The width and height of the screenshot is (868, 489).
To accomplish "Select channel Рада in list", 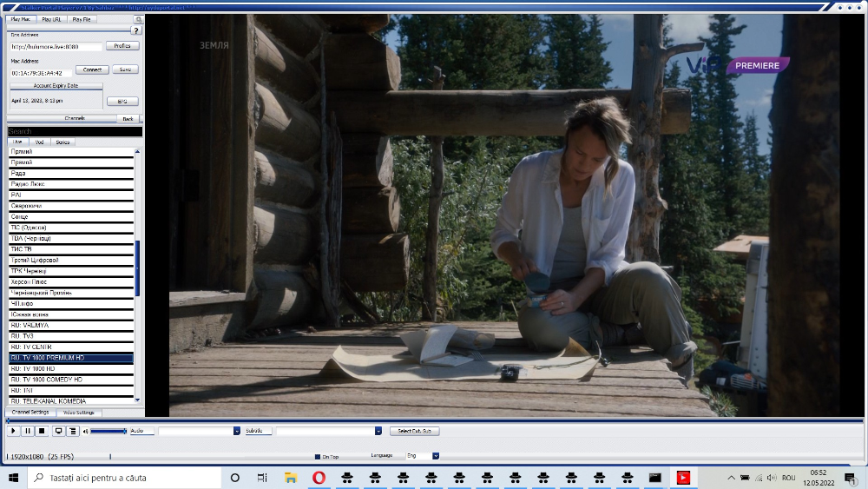I will coord(71,174).
